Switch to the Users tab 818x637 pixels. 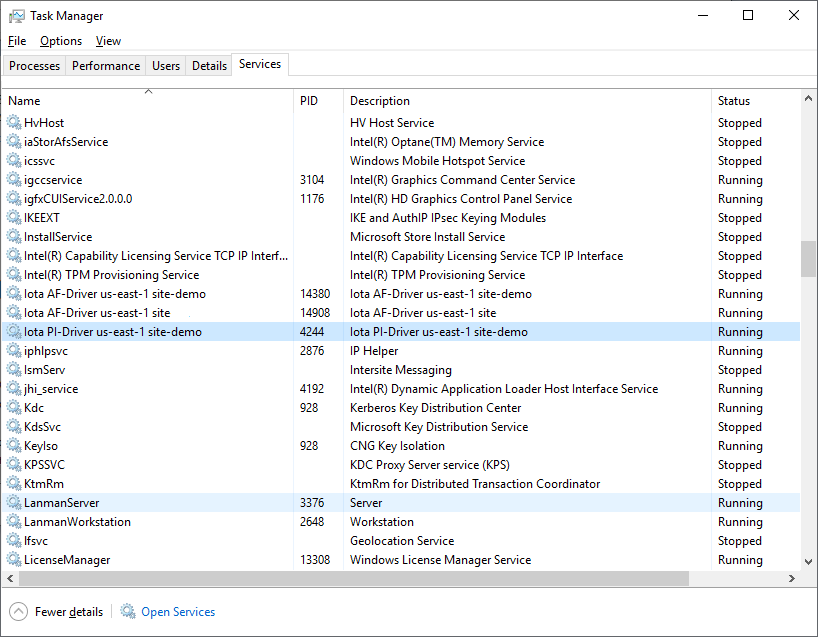[166, 66]
